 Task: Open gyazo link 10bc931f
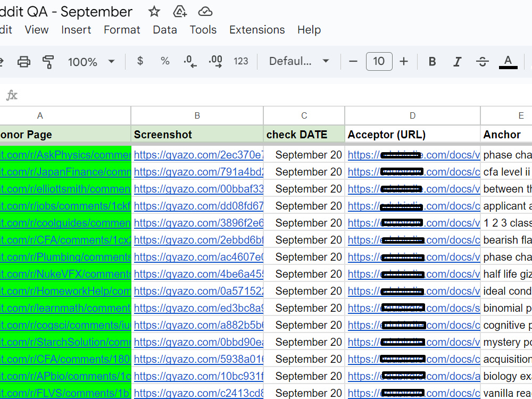[x=198, y=376]
